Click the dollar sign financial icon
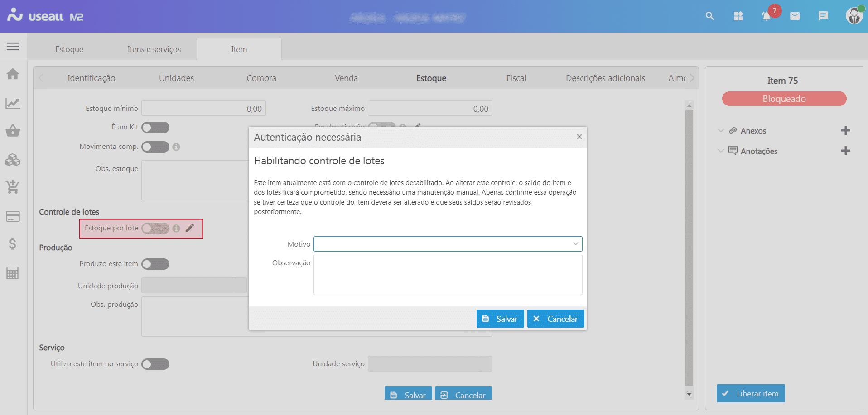Screen dimensions: 868x415 coord(13,244)
